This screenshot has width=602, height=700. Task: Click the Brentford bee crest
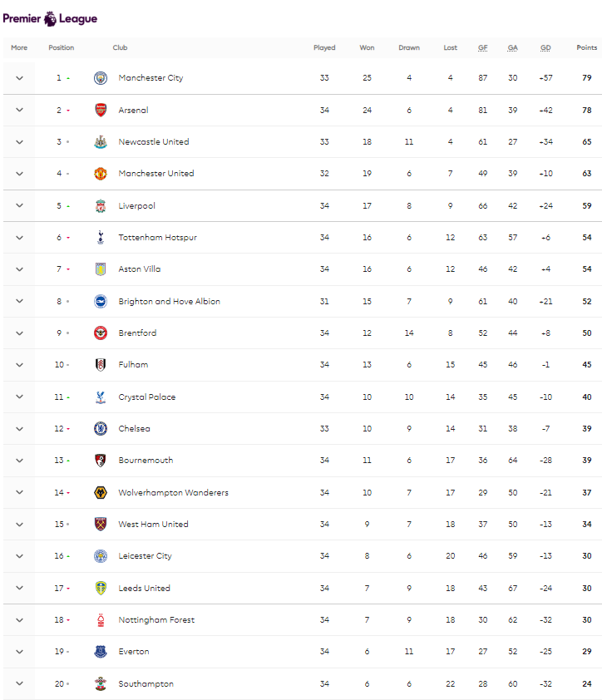[x=101, y=333]
